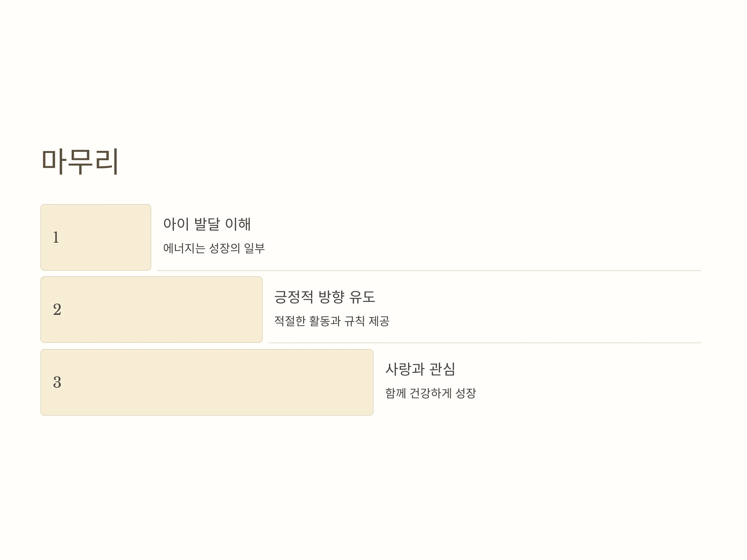Select the step 3 numbered box
Screen dimensions: 747x560
pyautogui.click(x=207, y=382)
